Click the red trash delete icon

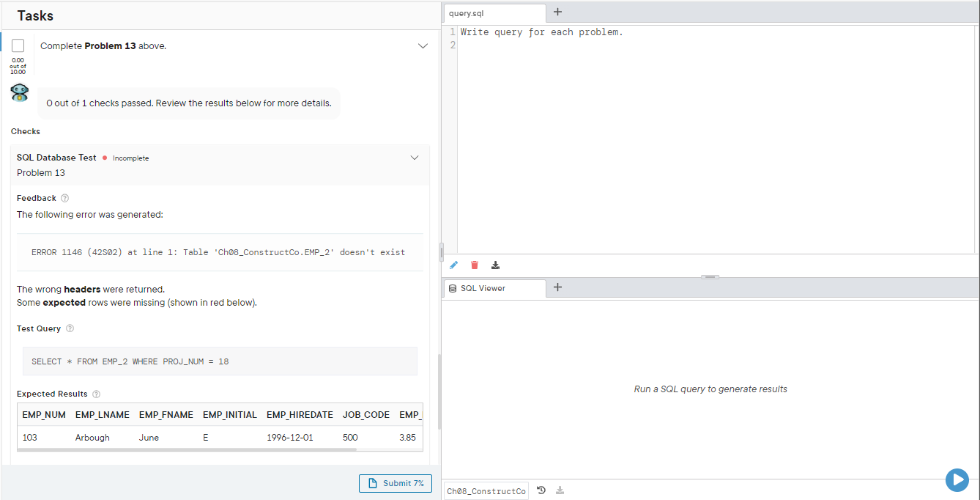(x=475, y=265)
